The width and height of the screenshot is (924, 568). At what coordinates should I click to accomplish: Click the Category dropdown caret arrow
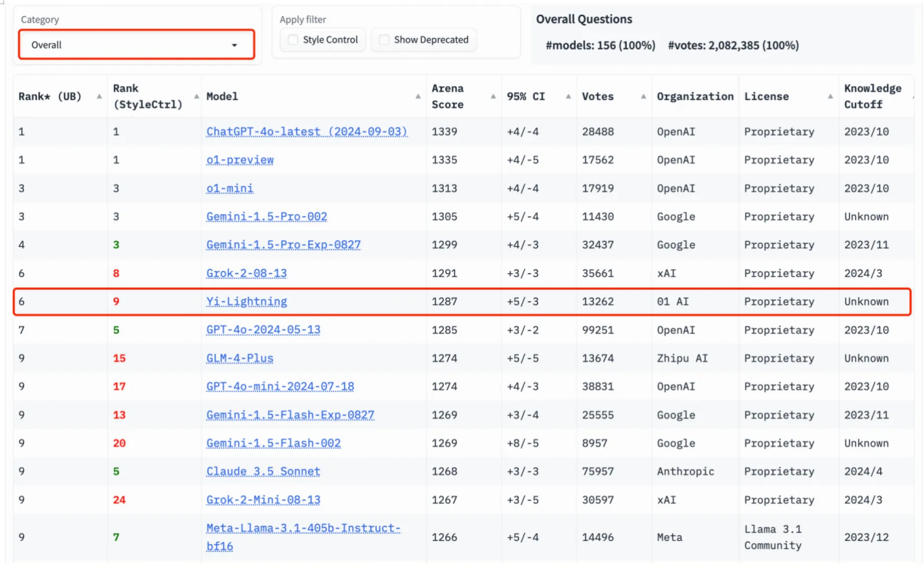point(234,45)
